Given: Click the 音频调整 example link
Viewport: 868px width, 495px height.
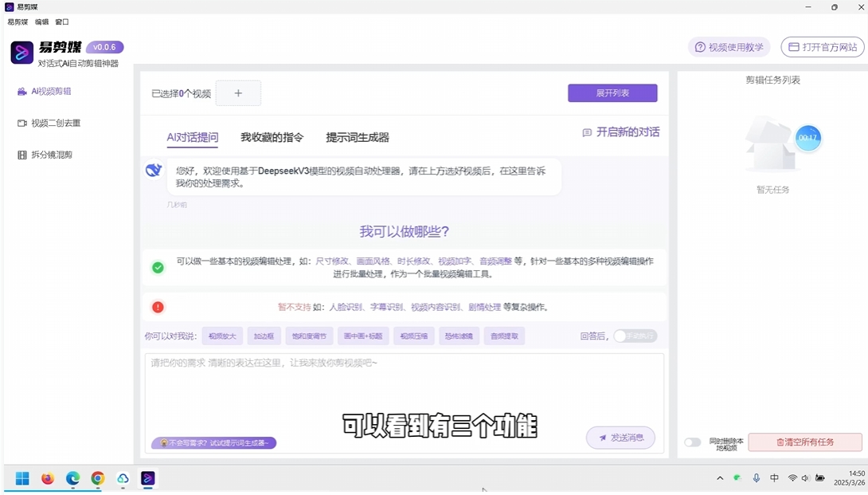Looking at the screenshot, I should coord(495,261).
